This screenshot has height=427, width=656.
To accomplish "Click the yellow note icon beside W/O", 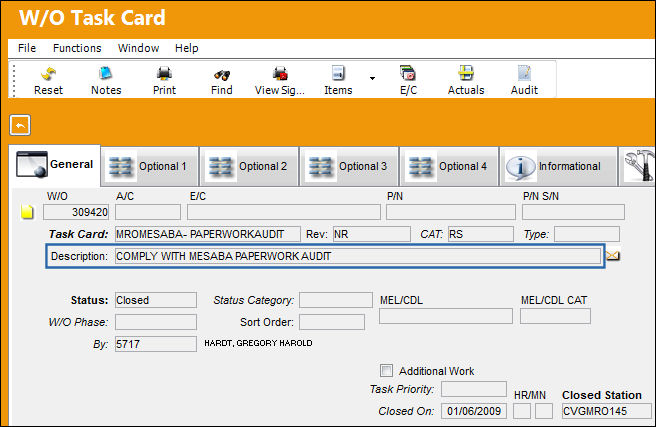I will coord(27,212).
